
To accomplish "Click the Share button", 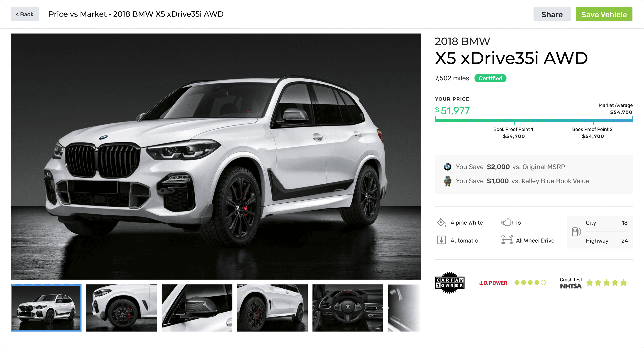I will [552, 14].
